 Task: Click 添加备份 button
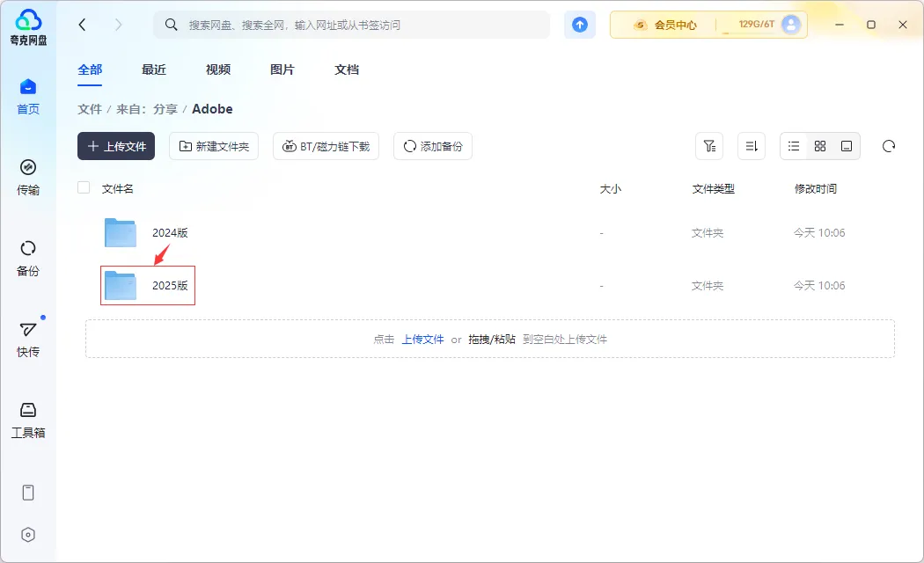coord(433,146)
